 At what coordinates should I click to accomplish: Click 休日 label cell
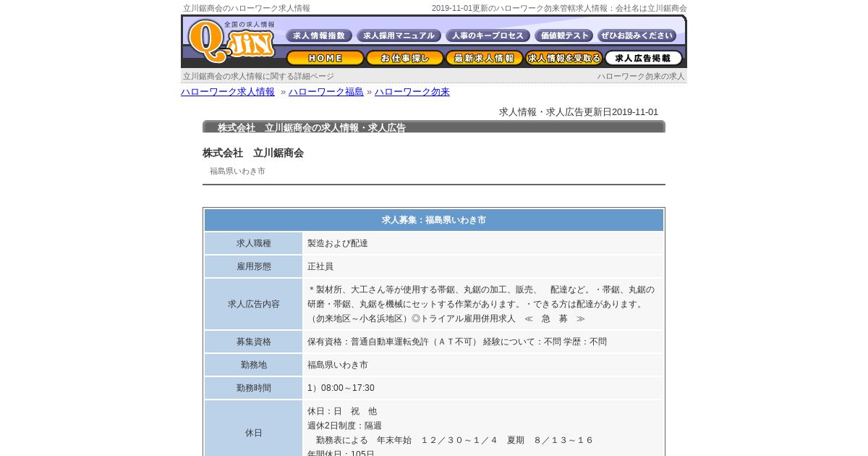[253, 433]
